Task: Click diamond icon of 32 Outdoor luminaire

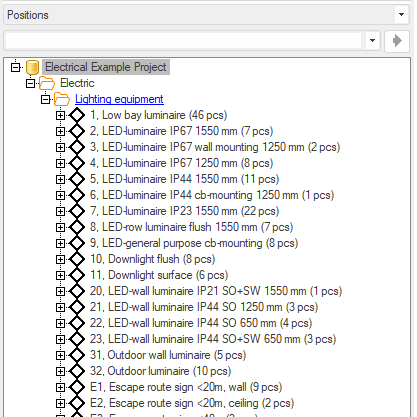Action: pos(77,371)
